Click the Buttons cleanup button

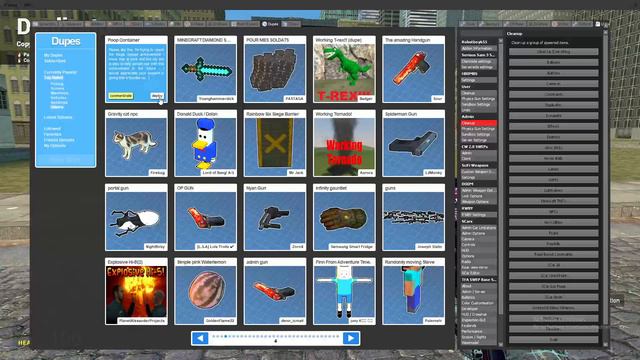click(x=553, y=73)
